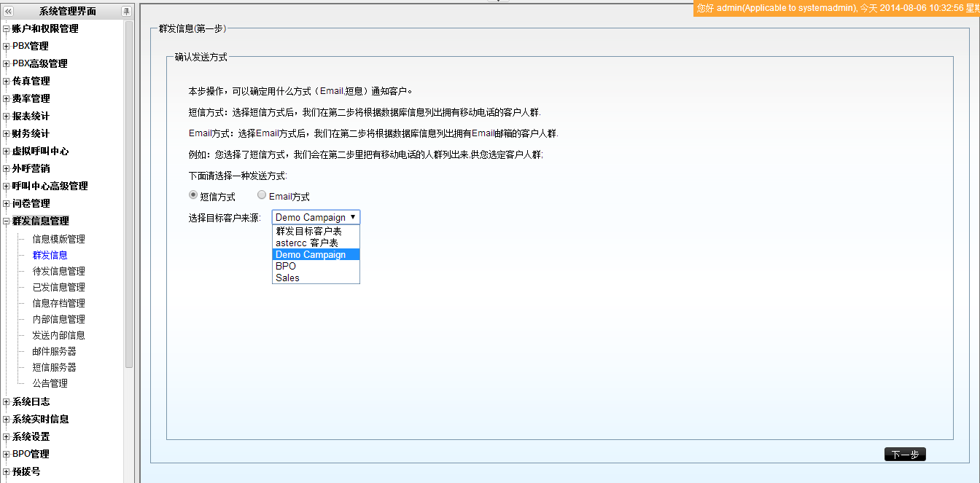Collapse the 群发信息管理 tree node
The image size is (980, 483).
(7, 221)
